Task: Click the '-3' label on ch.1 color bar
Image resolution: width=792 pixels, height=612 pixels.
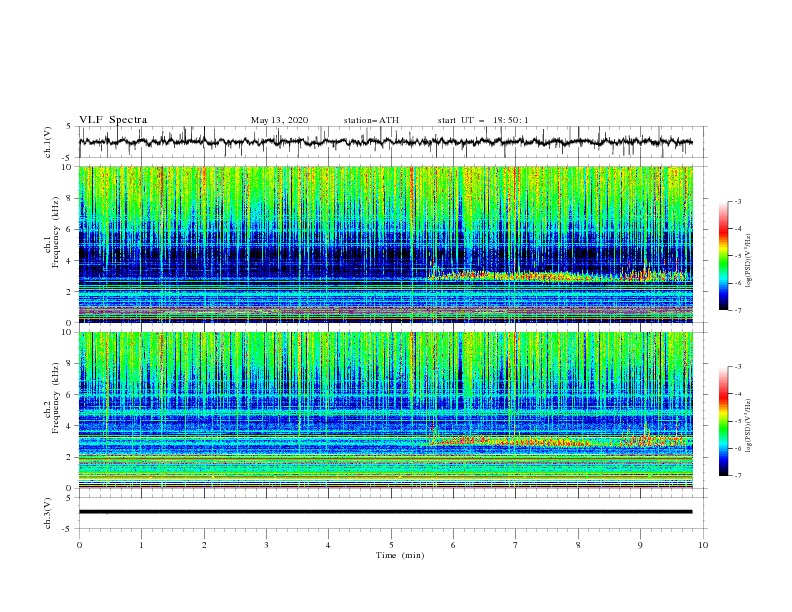Action: (x=737, y=201)
